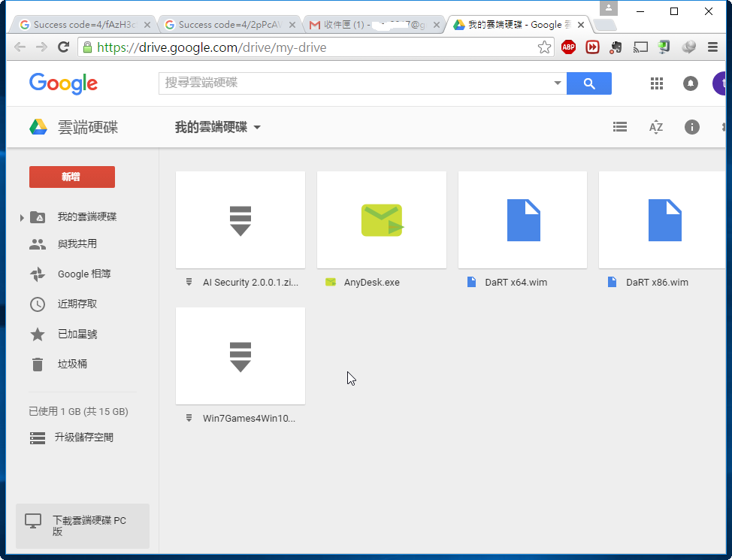Image resolution: width=732 pixels, height=560 pixels.
Task: Open Google notifications bell
Action: pos(691,83)
